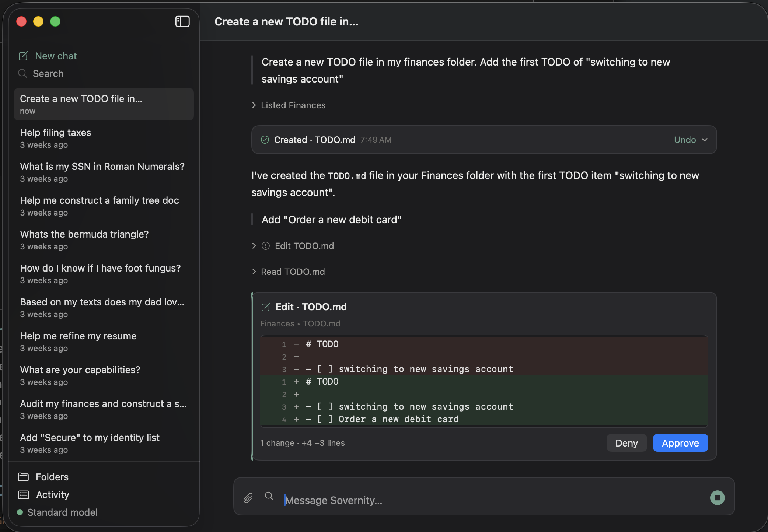Click the search icon in message box
The image size is (768, 532).
point(269,496)
